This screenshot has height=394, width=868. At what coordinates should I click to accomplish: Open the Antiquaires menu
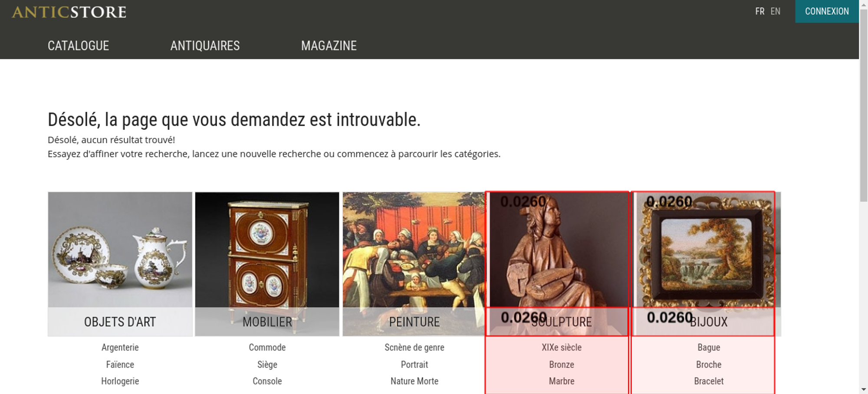coord(205,46)
